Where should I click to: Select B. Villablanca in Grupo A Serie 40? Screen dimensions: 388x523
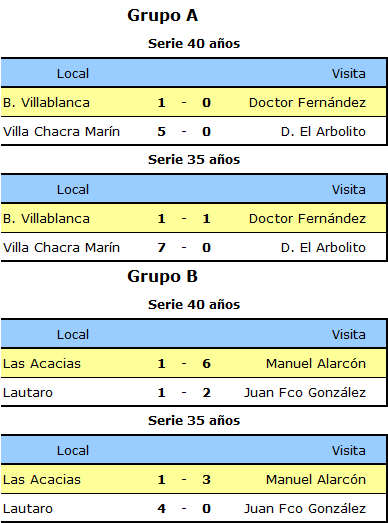click(x=46, y=102)
